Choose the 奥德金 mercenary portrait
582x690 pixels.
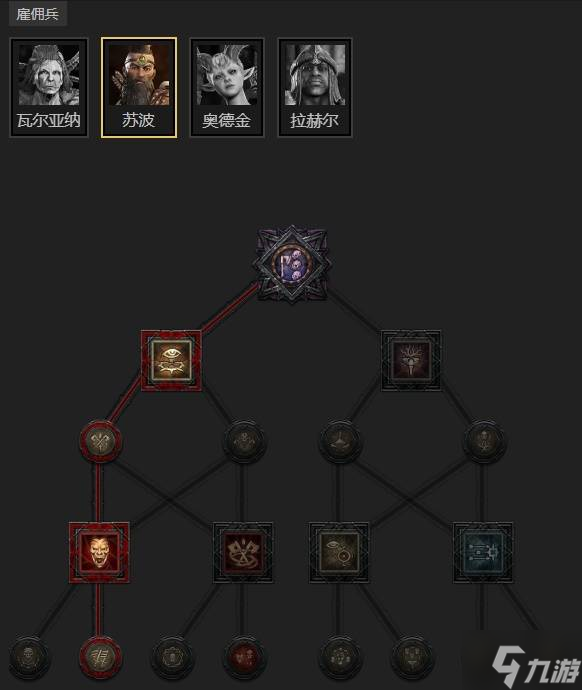click(x=227, y=88)
